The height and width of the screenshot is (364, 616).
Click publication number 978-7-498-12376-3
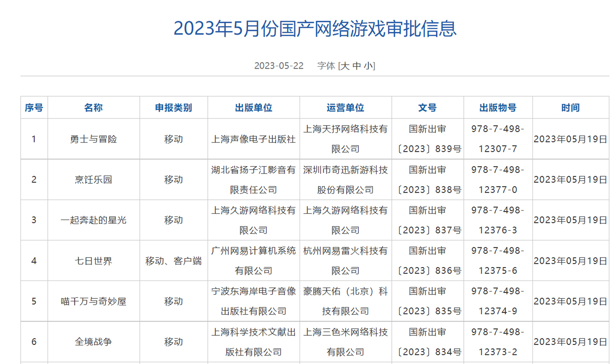(498, 220)
